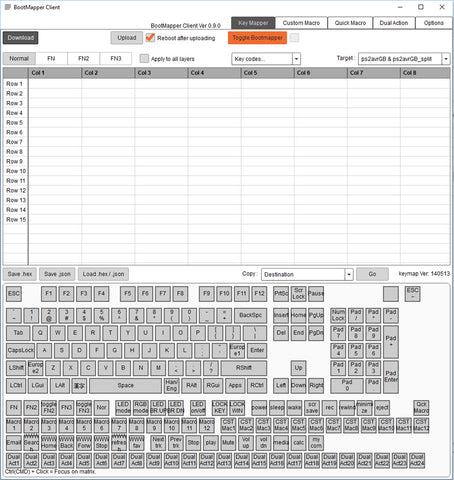The height and width of the screenshot is (480, 454).
Task: Expand the Target ps2avrGB dropdown
Action: pyautogui.click(x=404, y=59)
